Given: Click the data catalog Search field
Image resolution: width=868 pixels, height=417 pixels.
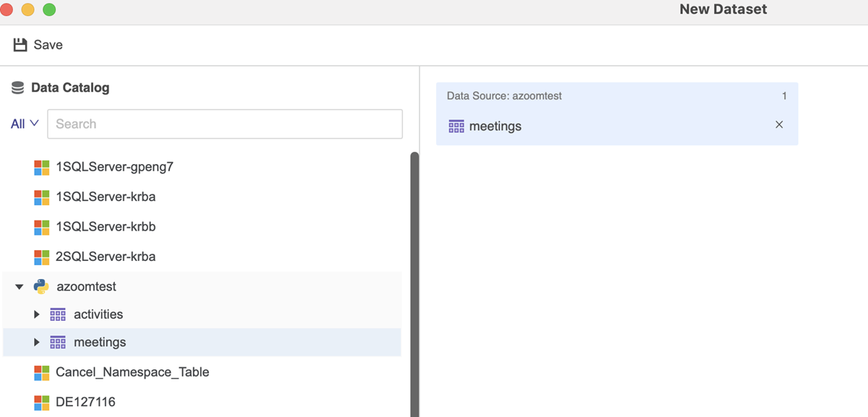Looking at the screenshot, I should click(x=224, y=124).
